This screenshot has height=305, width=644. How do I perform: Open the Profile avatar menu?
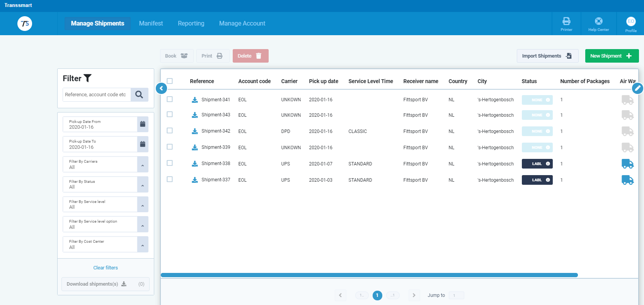pyautogui.click(x=631, y=22)
